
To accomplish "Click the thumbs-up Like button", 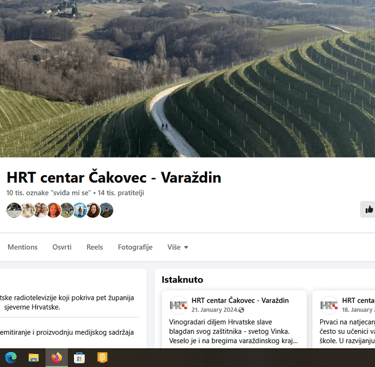I will tap(368, 210).
